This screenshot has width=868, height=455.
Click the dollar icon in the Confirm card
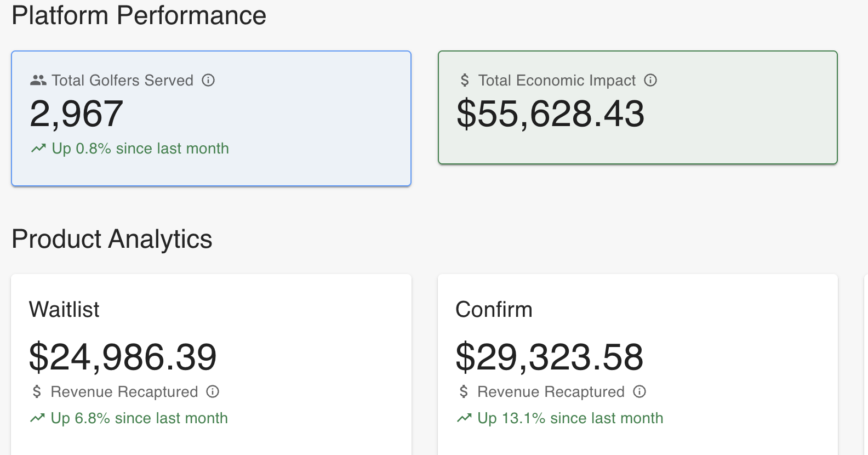point(464,392)
